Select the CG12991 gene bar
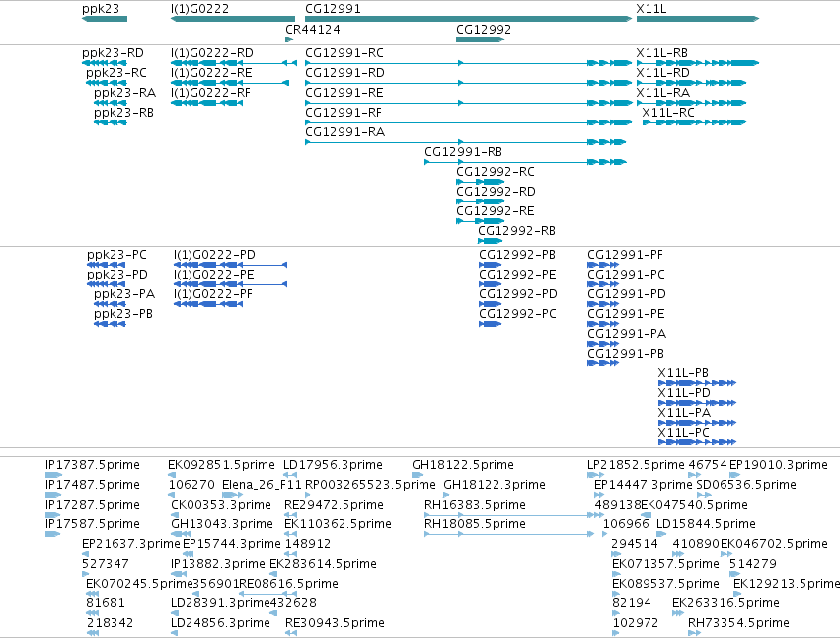 (x=469, y=19)
